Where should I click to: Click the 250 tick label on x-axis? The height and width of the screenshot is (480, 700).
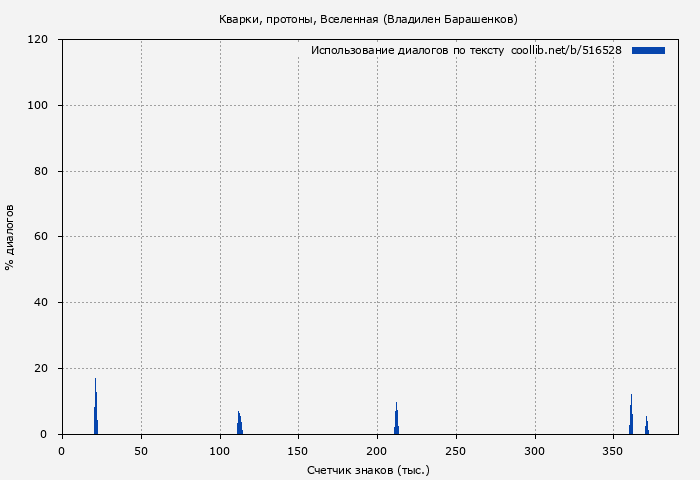(456, 451)
